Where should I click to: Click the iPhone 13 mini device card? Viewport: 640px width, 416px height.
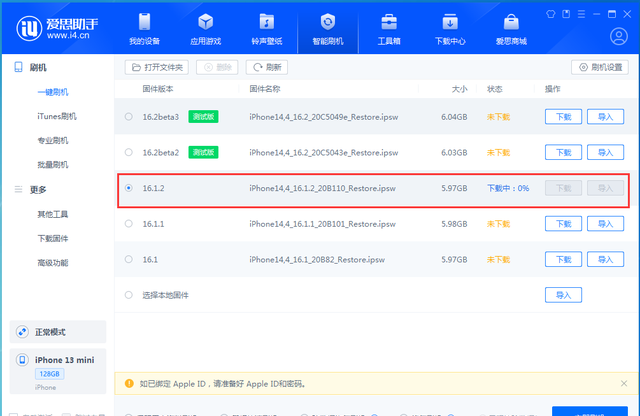tap(58, 371)
